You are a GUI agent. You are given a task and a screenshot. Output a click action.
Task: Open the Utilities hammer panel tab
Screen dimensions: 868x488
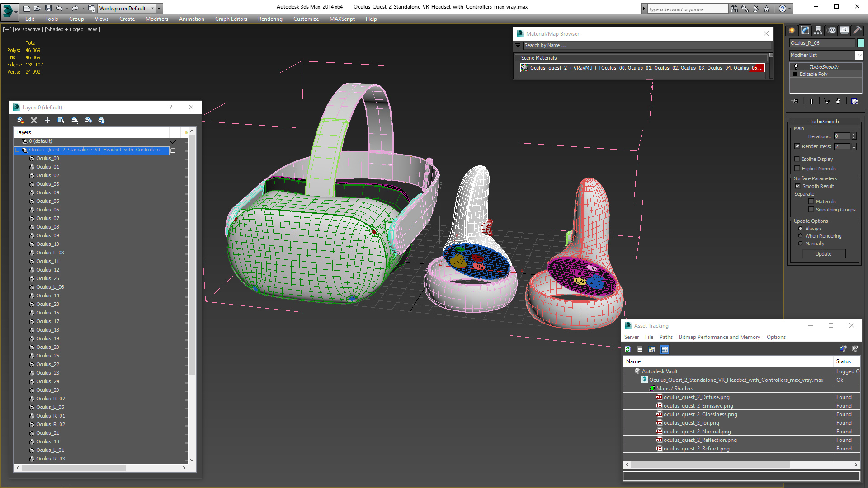[858, 30]
